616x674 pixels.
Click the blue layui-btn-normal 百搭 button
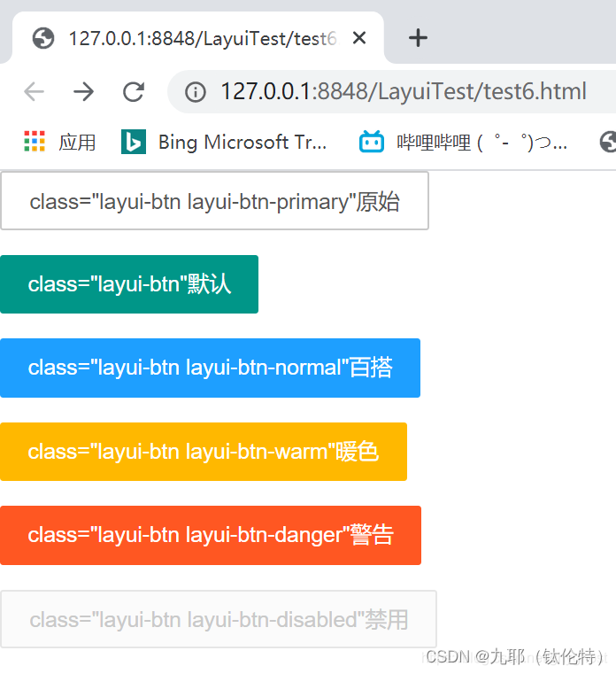coord(210,368)
